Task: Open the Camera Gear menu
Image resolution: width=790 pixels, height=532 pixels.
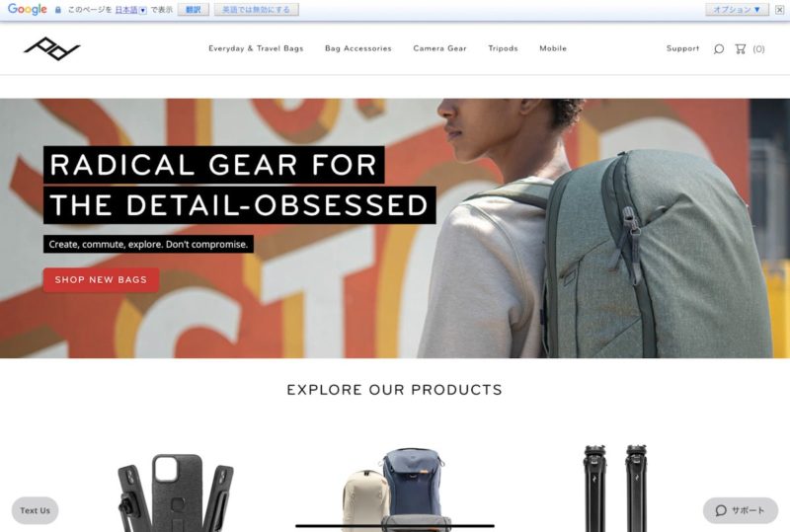Action: click(439, 48)
